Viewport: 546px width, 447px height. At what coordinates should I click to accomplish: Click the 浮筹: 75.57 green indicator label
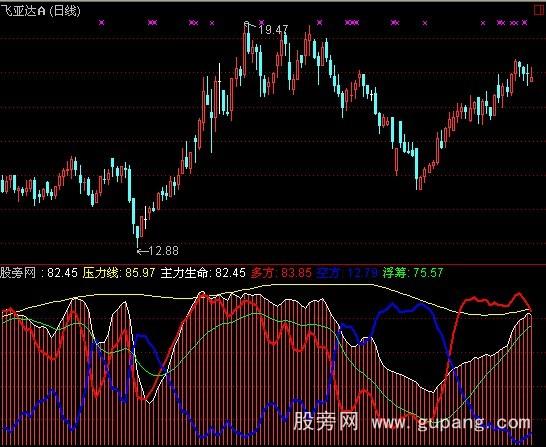413,273
